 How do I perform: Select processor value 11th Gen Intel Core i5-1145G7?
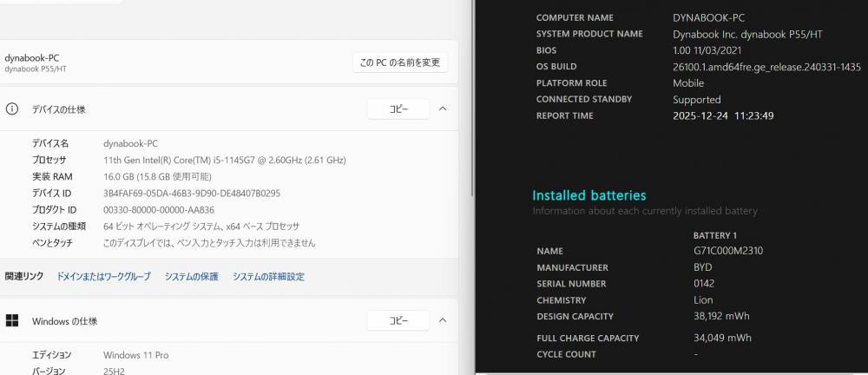point(225,160)
